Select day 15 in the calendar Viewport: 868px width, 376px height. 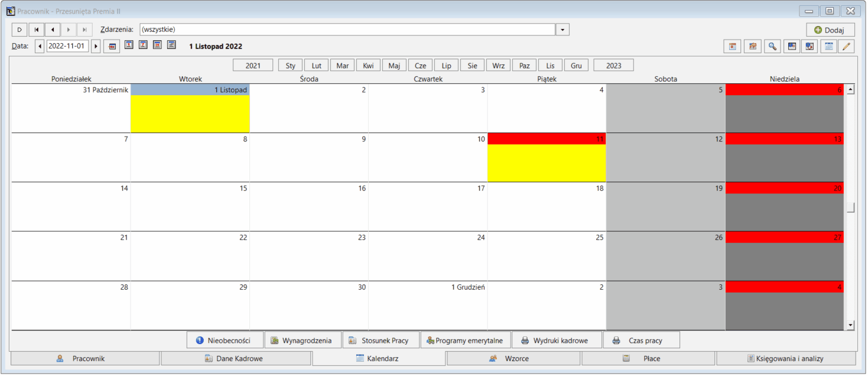click(190, 206)
